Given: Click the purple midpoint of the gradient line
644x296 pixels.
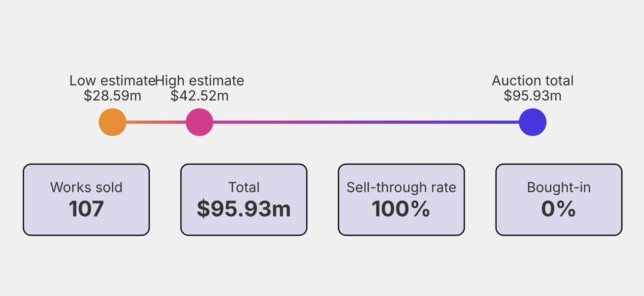Looking at the screenshot, I should pyautogui.click(x=366, y=122).
